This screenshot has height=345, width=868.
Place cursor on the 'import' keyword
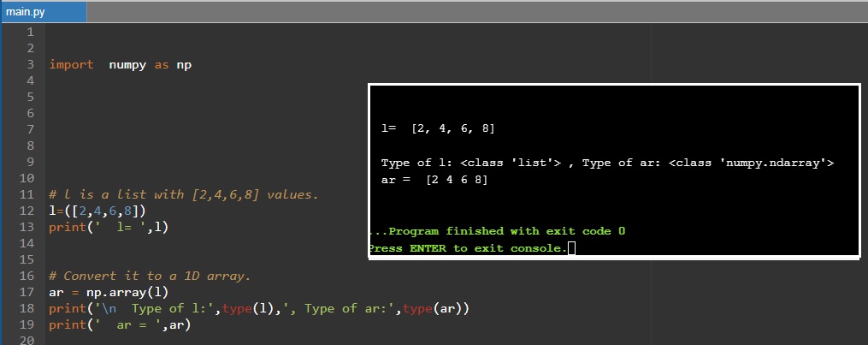coord(71,64)
